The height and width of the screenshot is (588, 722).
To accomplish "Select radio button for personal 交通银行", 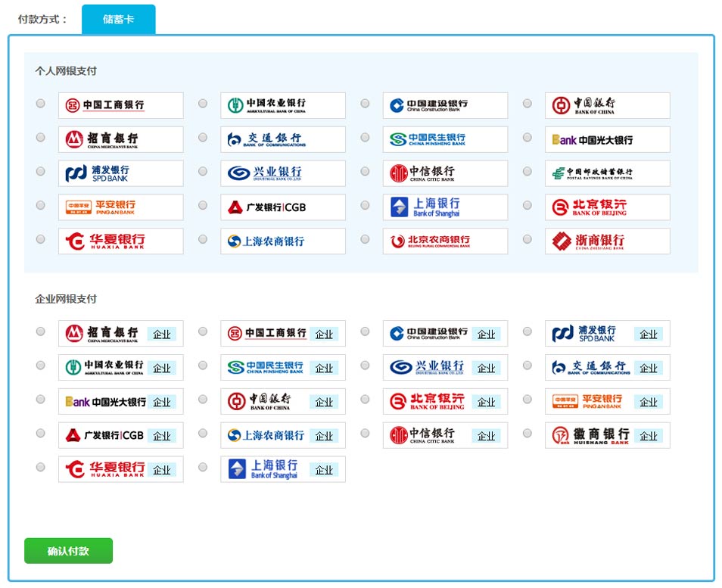I will tap(203, 137).
